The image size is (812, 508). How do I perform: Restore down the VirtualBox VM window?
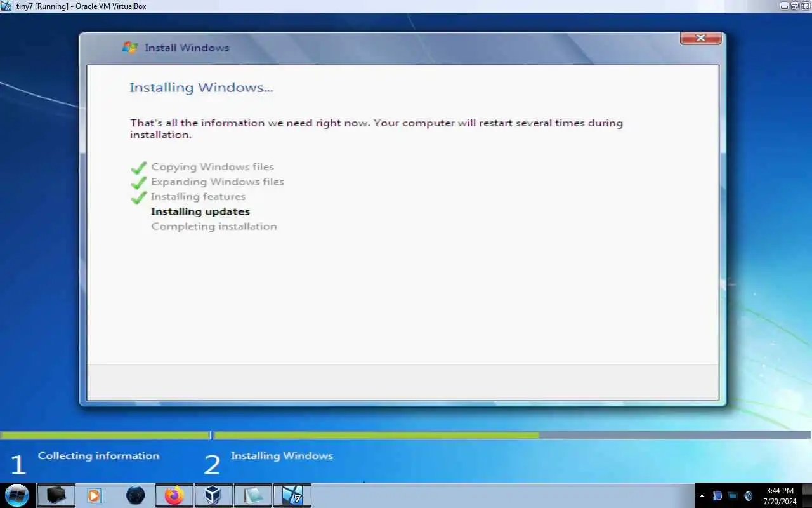click(x=794, y=6)
